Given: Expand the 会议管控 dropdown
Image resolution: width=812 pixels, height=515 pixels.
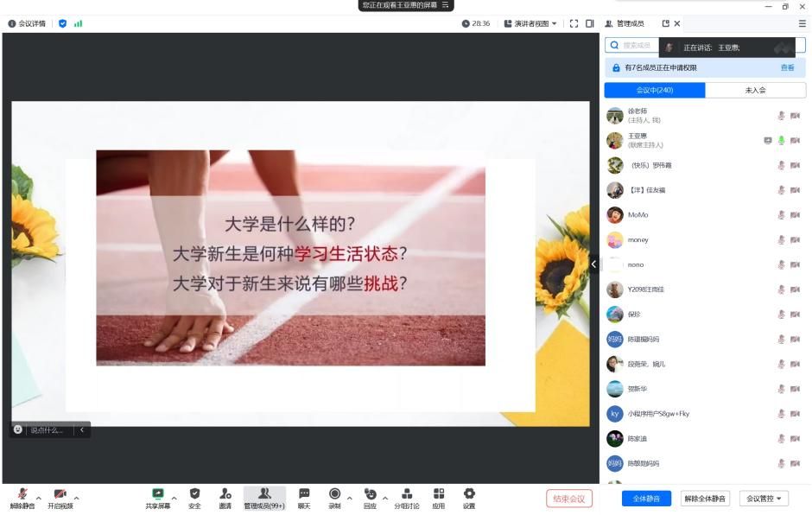Looking at the screenshot, I should [x=764, y=499].
